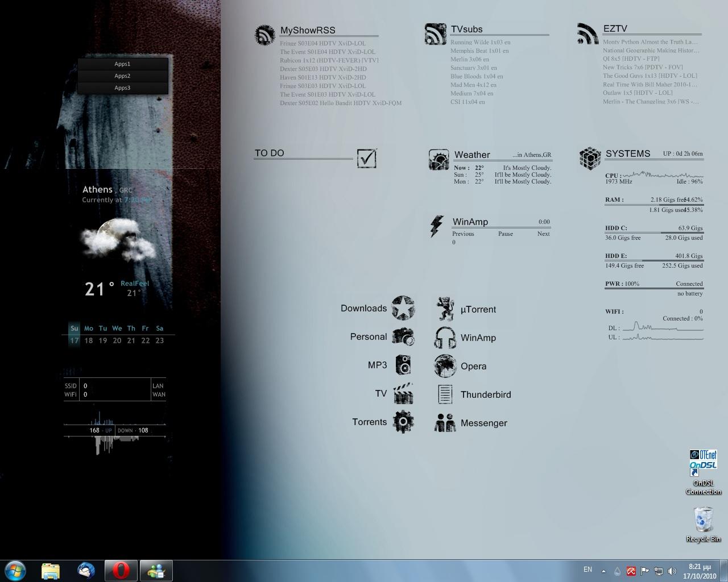Click the EN language indicator
Viewport: 728px width, 582px height.
588,569
